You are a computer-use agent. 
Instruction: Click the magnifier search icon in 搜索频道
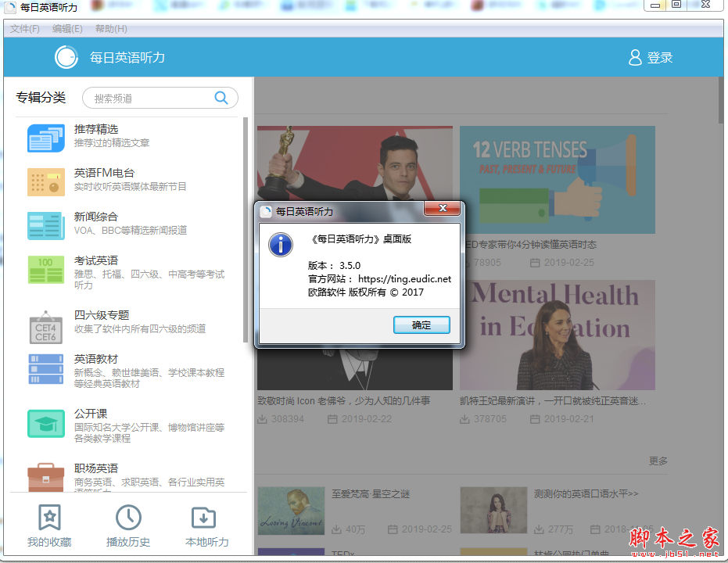[221, 98]
